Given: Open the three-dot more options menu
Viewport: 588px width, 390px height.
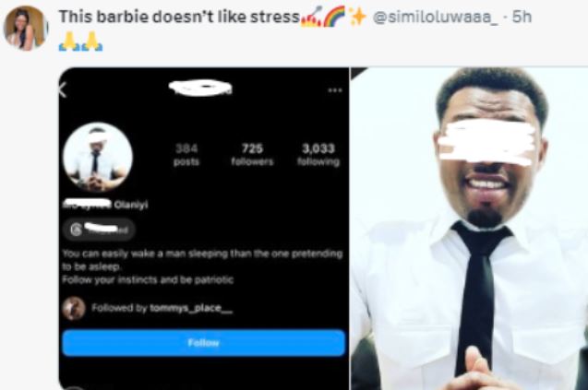Looking at the screenshot, I should (334, 90).
